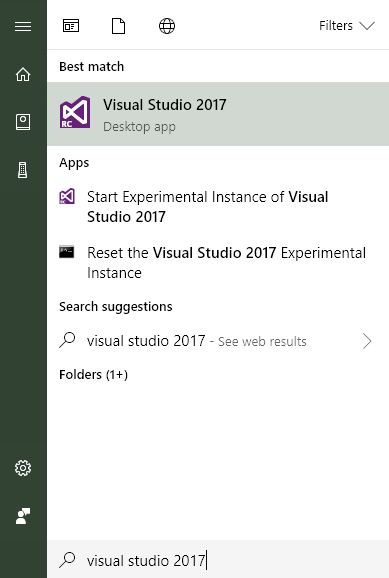The height and width of the screenshot is (578, 389).
Task: Click the Best match heading
Action: (x=91, y=67)
